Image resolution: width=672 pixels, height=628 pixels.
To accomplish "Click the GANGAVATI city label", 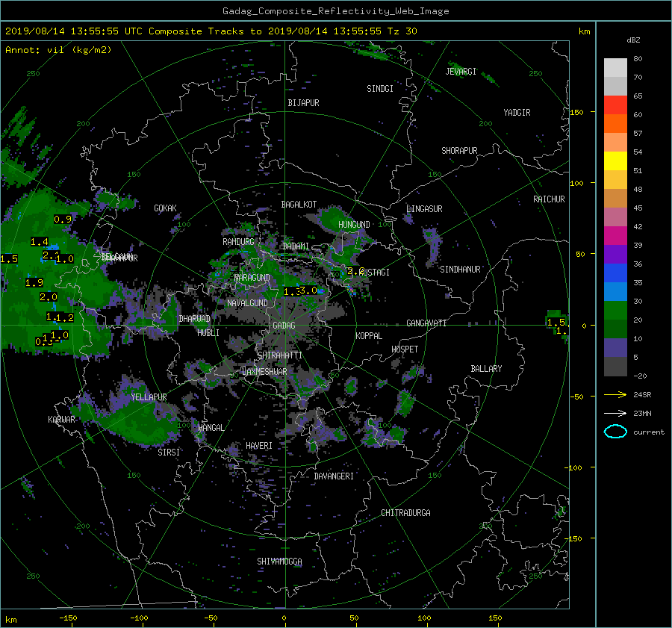I will (x=426, y=323).
